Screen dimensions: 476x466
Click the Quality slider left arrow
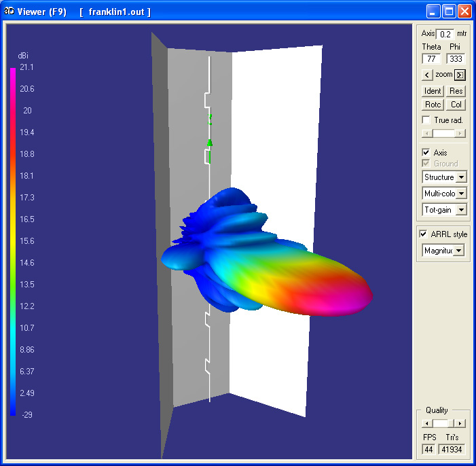(x=427, y=423)
